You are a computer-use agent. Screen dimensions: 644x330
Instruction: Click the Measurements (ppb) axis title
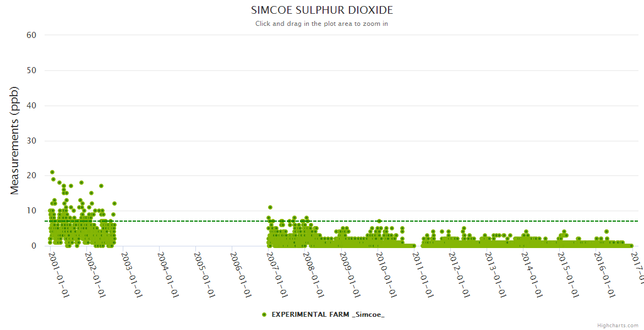15,140
